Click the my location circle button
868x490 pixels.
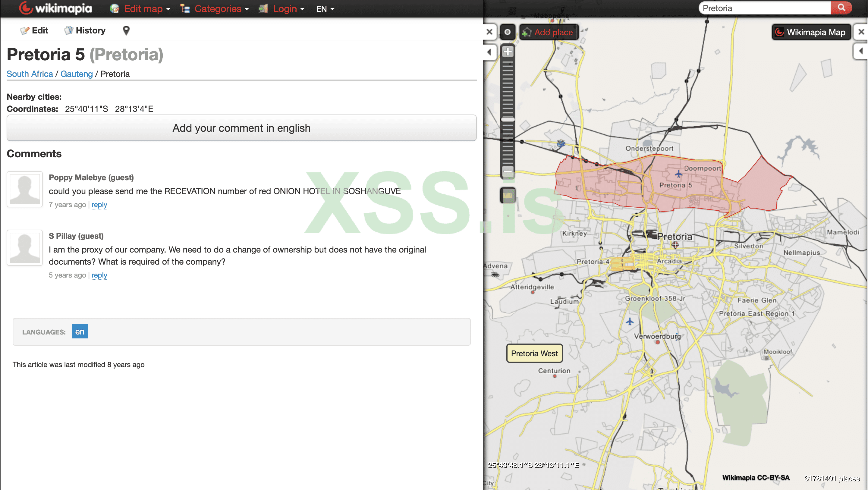click(508, 32)
